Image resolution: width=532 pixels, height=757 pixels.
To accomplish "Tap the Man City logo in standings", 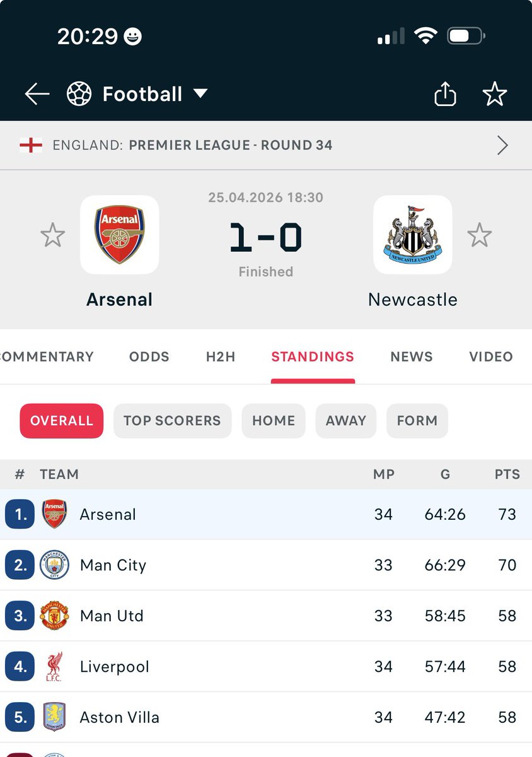I will [x=54, y=565].
